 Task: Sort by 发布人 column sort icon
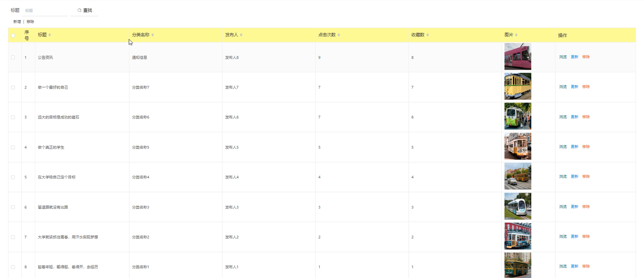(x=241, y=35)
